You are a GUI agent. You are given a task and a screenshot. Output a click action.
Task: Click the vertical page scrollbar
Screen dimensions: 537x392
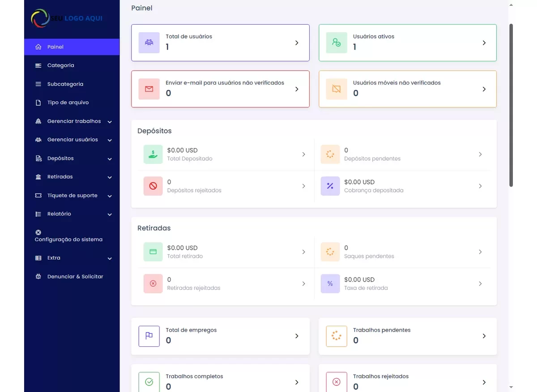point(511,105)
